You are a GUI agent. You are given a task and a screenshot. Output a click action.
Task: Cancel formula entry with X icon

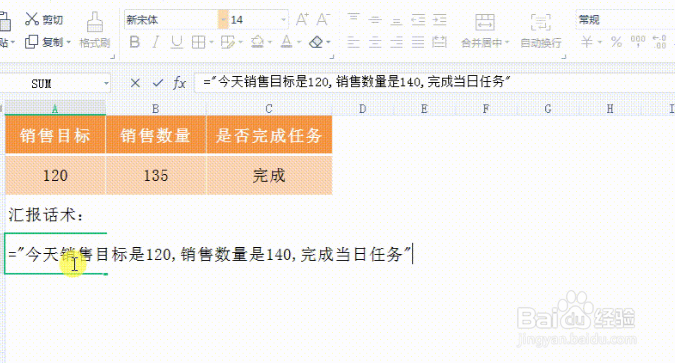tap(135, 83)
